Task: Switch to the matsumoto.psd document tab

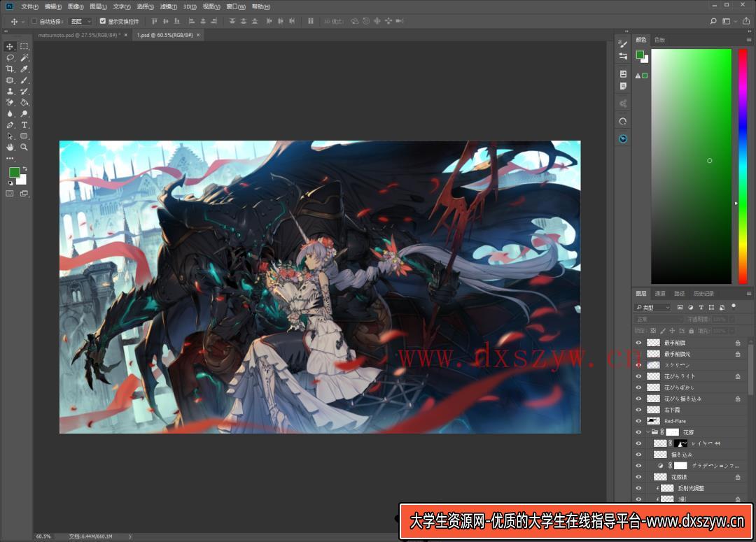Action: [x=79, y=35]
